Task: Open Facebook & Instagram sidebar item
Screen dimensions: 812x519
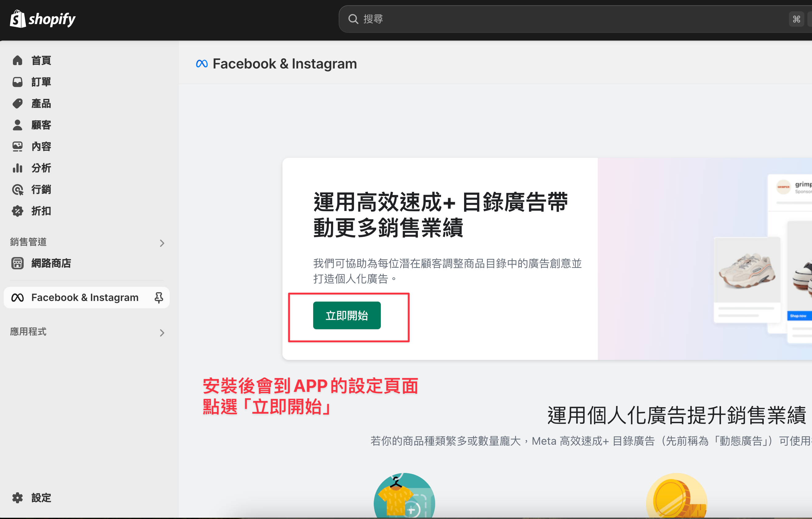Action: tap(84, 297)
